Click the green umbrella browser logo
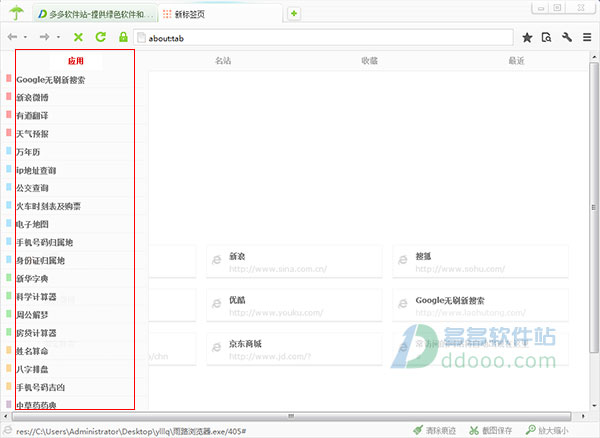600x438 pixels. tap(16, 13)
